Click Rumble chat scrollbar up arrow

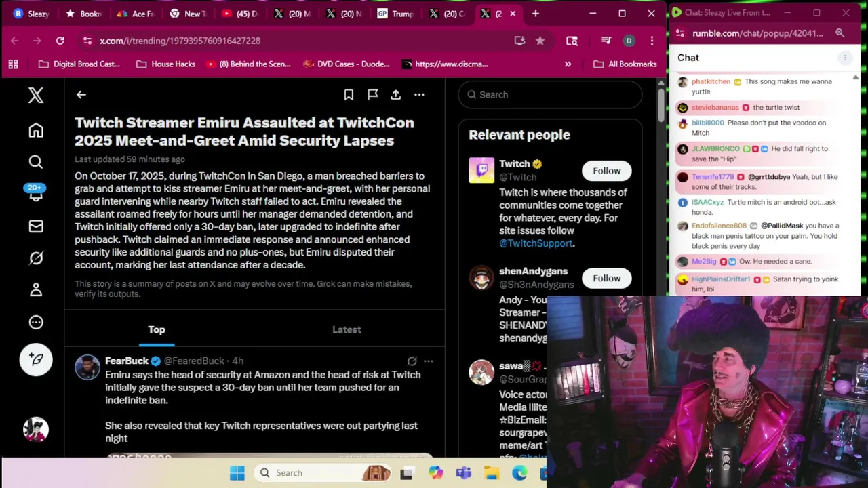tap(855, 77)
